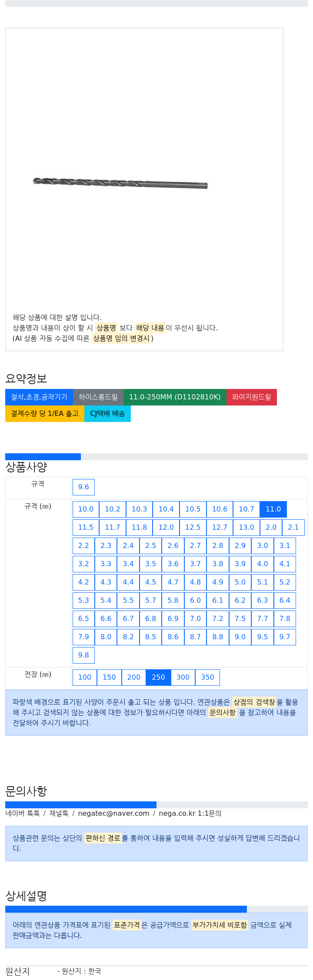Viewport: 313px width, 980px height.
Task: Pick the 12.7 mm size
Action: 220,527
